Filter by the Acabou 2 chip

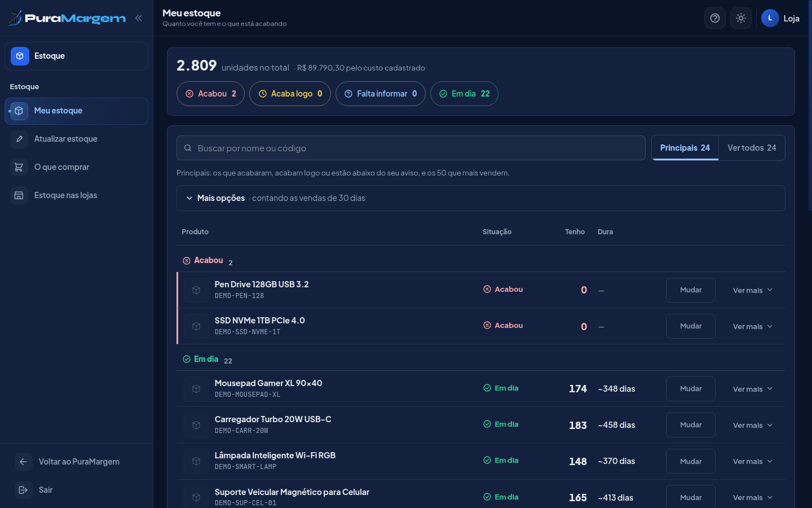(x=210, y=94)
